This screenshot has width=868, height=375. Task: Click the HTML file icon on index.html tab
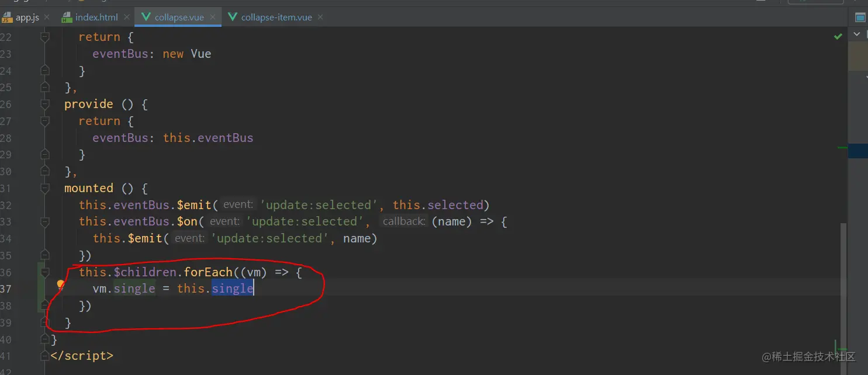[x=67, y=18]
